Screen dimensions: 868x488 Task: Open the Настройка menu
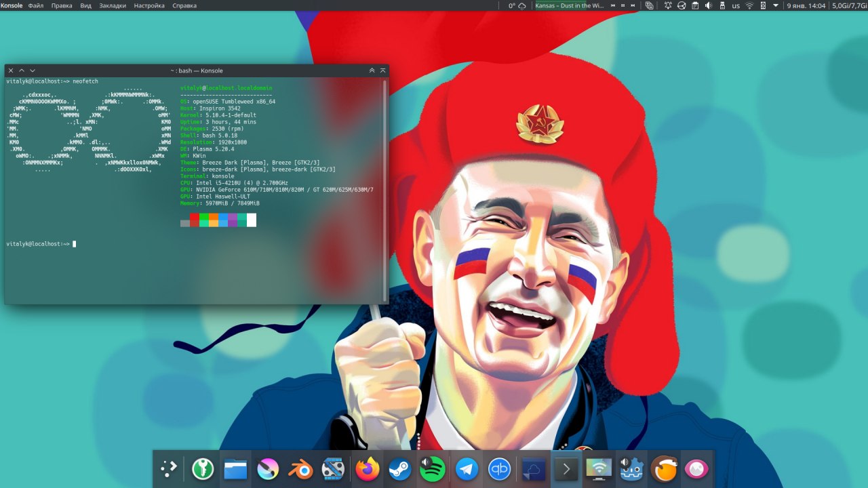tap(149, 5)
